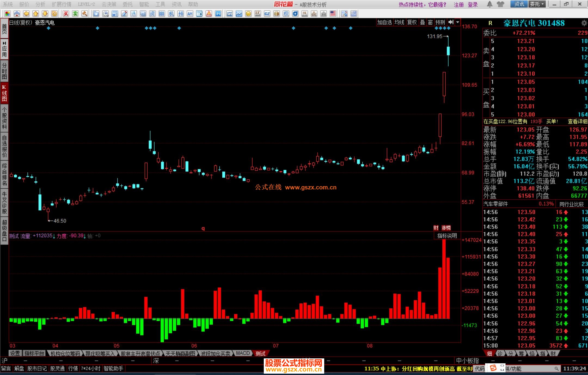Toggle the 均线 moving average display

click(x=399, y=22)
